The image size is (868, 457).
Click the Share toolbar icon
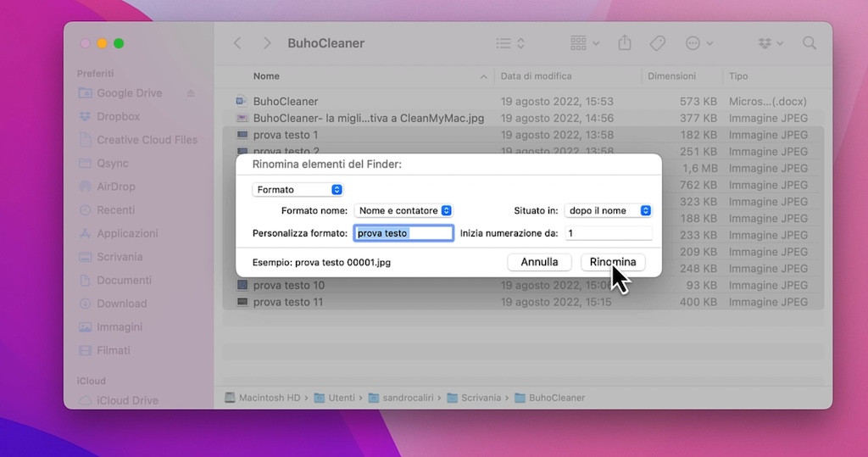tap(625, 42)
